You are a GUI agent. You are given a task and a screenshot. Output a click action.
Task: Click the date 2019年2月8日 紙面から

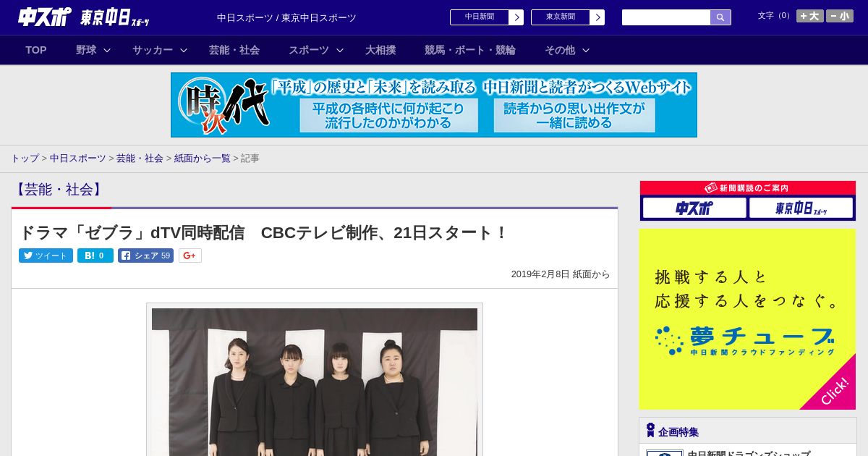point(561,274)
